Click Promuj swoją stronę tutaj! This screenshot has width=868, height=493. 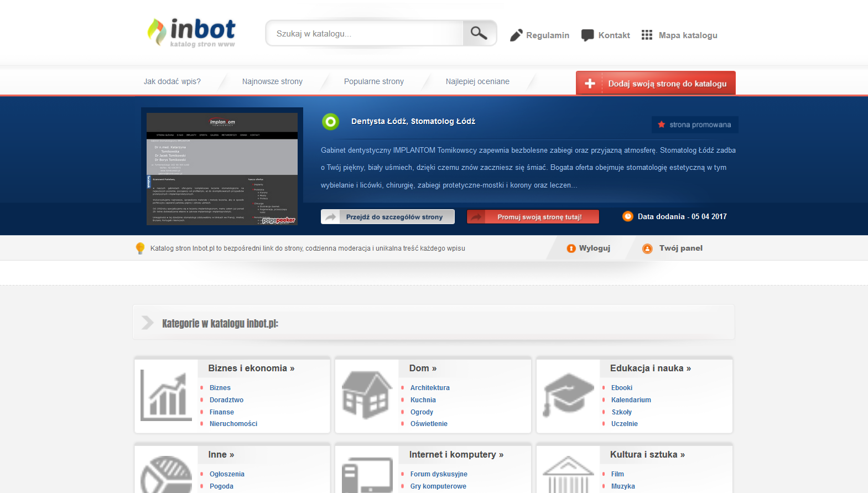[533, 217]
